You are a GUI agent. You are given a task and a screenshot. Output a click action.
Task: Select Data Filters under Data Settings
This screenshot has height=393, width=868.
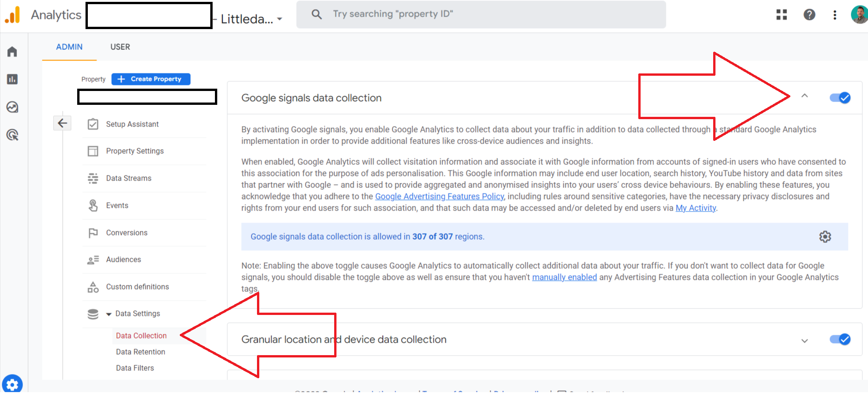135,368
